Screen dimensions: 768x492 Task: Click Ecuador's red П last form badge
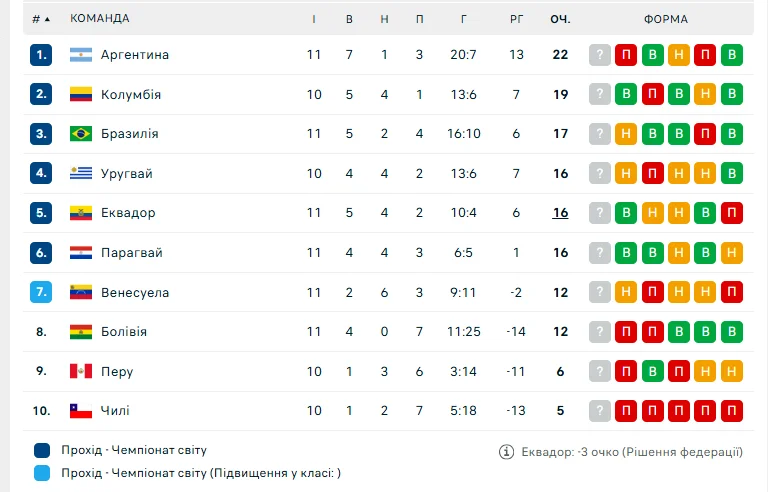click(731, 213)
